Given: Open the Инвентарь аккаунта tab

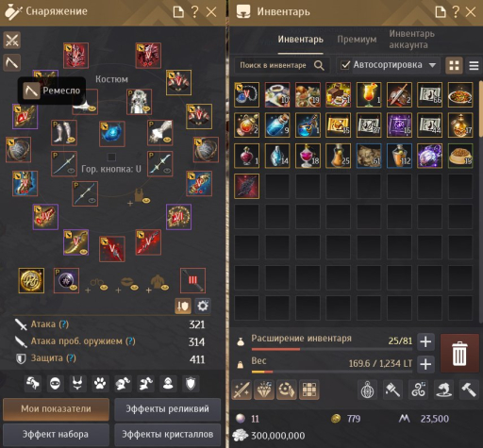Looking at the screenshot, I should tap(411, 39).
